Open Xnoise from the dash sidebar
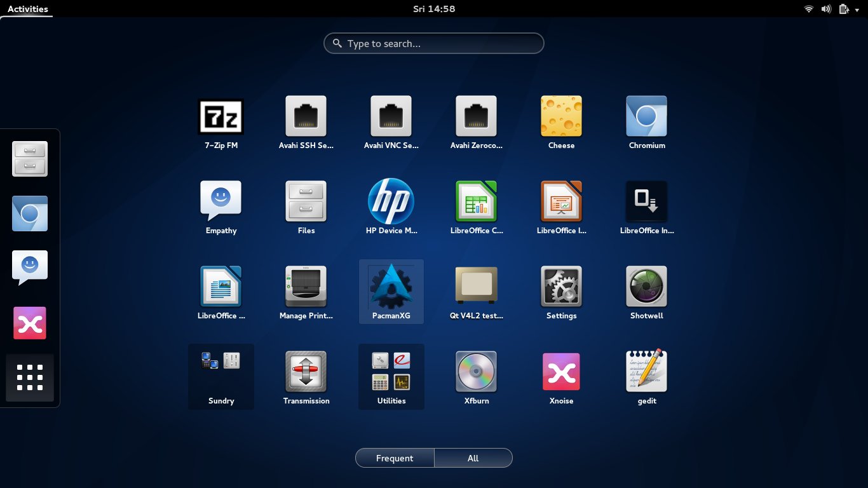 click(x=30, y=323)
